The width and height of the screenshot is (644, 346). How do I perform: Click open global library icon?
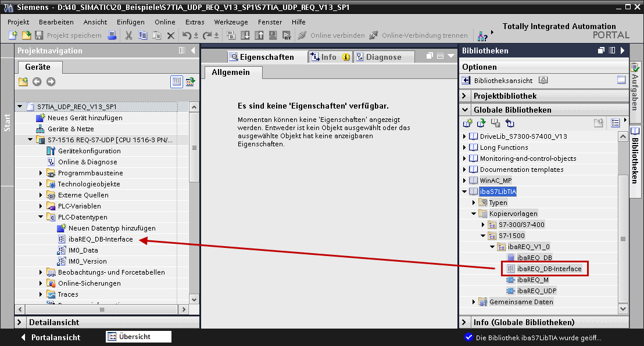coord(481,123)
